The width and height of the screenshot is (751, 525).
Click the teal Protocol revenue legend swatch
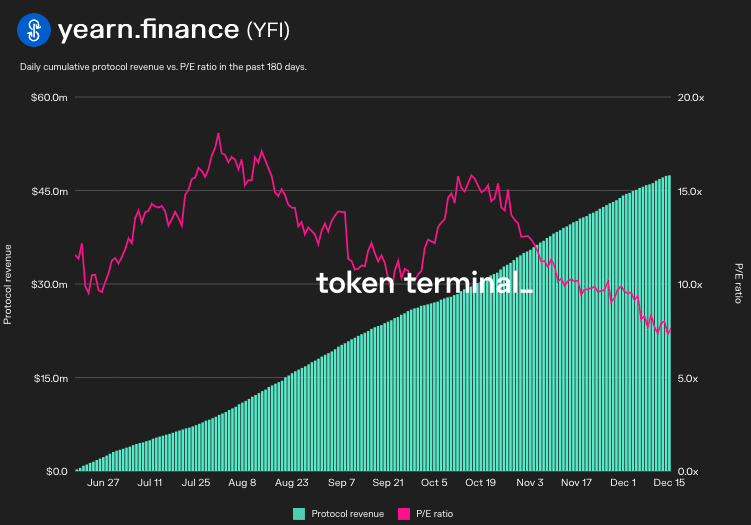pyautogui.click(x=299, y=513)
